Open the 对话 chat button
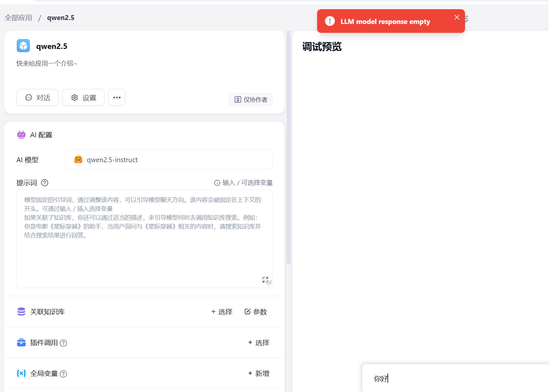This screenshot has height=392, width=556. (37, 98)
